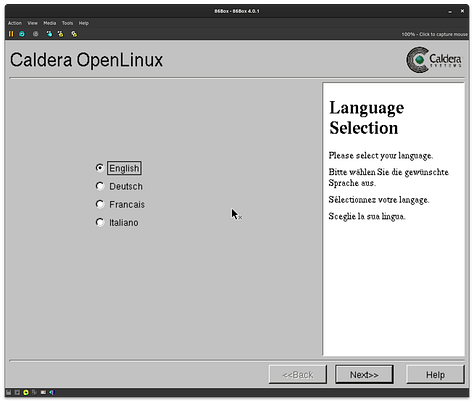Send Ctrl+Alt+Del using the cyan keyboard icon
Image resolution: width=474 pixels, height=403 pixels.
(x=49, y=34)
